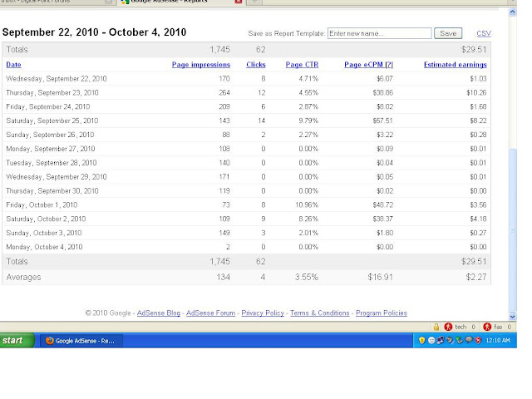Click the Google AdSense tab favicon
Viewport: 532px width, 399px height.
[126, 2]
